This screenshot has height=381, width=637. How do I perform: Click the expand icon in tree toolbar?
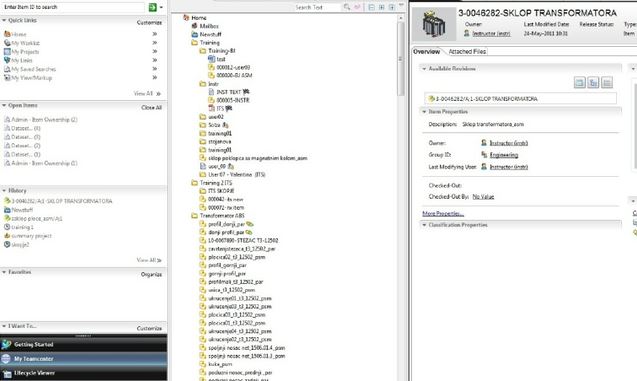click(381, 7)
